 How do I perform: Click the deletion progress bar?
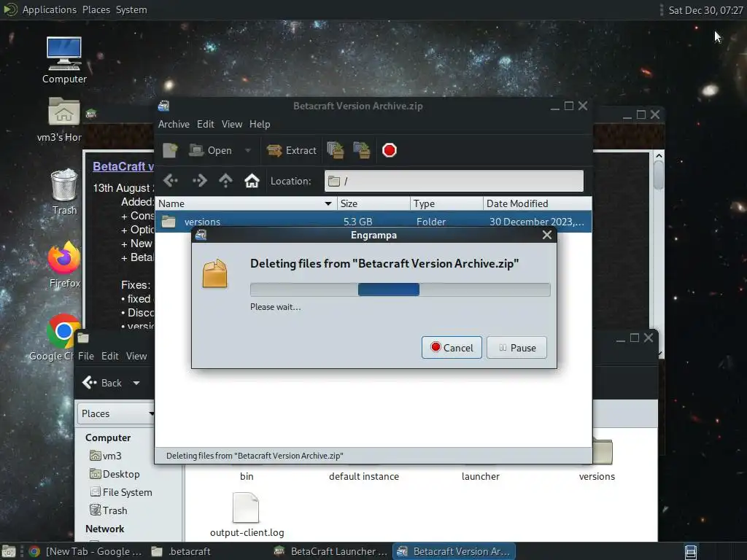coord(400,289)
